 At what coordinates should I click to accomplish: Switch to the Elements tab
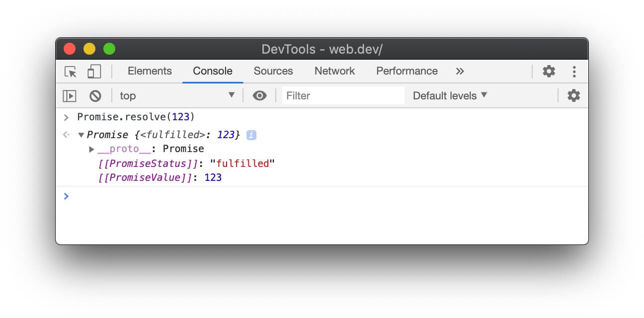pyautogui.click(x=149, y=71)
